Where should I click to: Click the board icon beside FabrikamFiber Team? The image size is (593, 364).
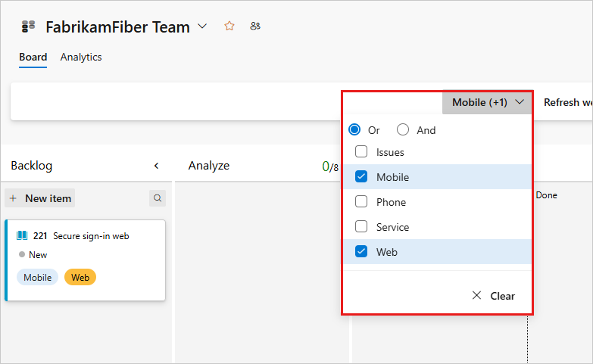(28, 26)
